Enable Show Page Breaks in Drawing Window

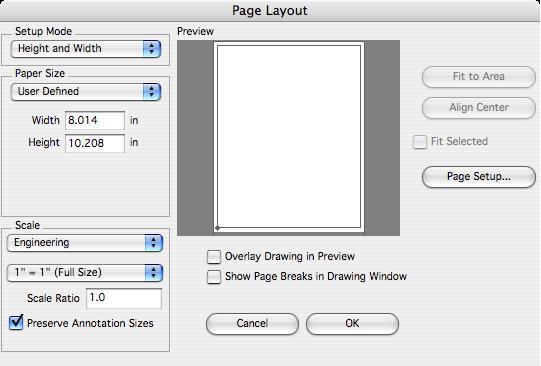(x=214, y=277)
